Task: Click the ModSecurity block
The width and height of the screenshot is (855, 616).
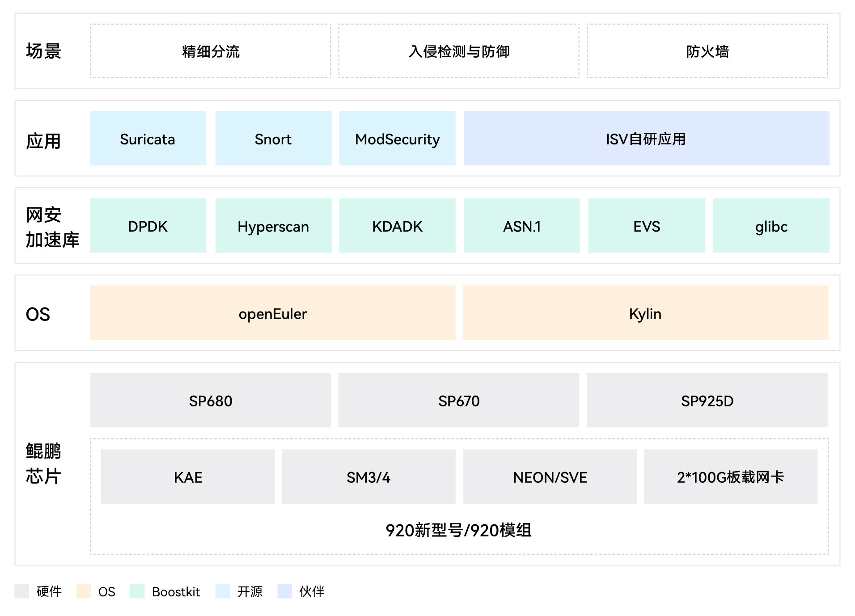Action: tap(397, 139)
